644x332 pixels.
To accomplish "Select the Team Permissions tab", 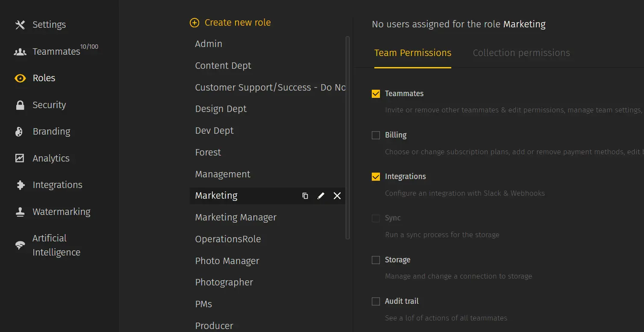I will 412,53.
